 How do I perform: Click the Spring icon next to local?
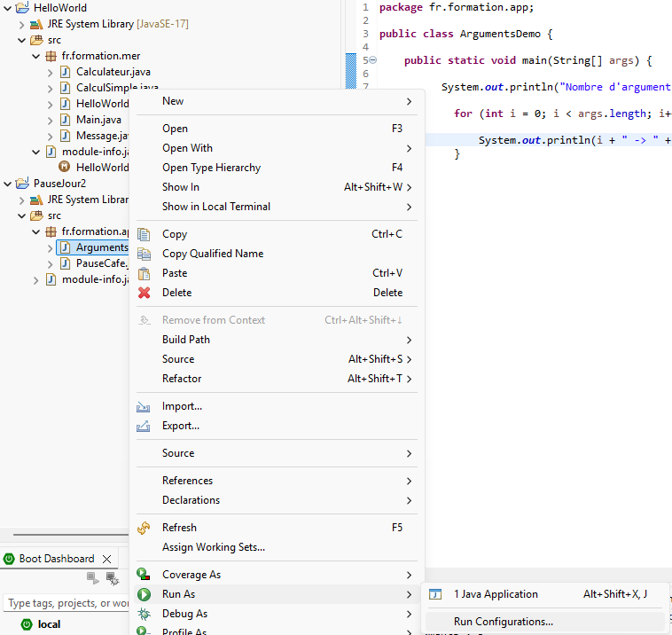27,624
